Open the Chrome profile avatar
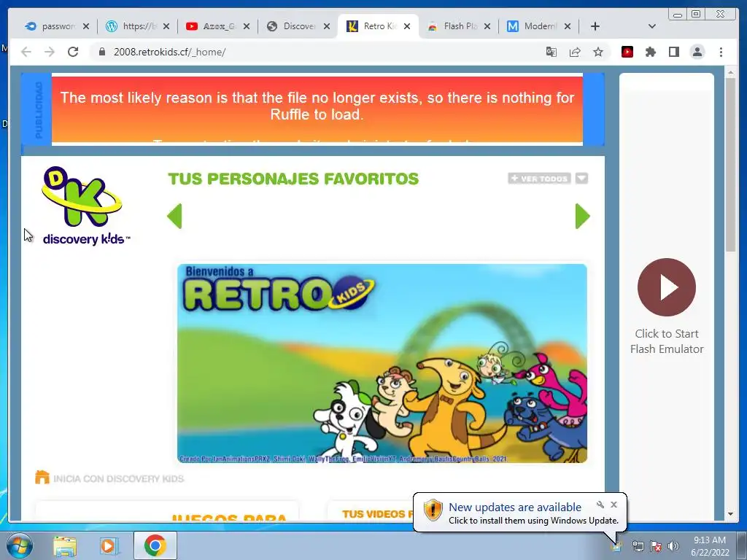This screenshot has height=560, width=747. [697, 52]
